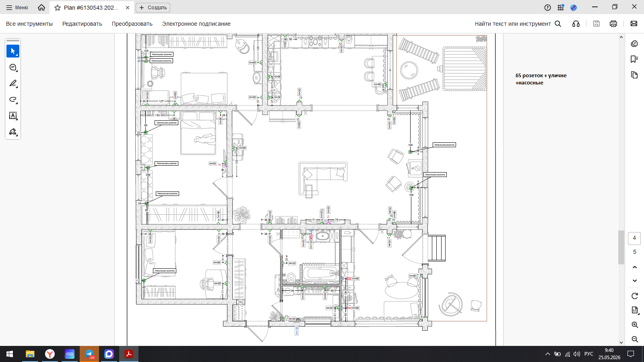Select the add comment tool
Image resolution: width=644 pixels, height=362 pixels.
[x=13, y=67]
